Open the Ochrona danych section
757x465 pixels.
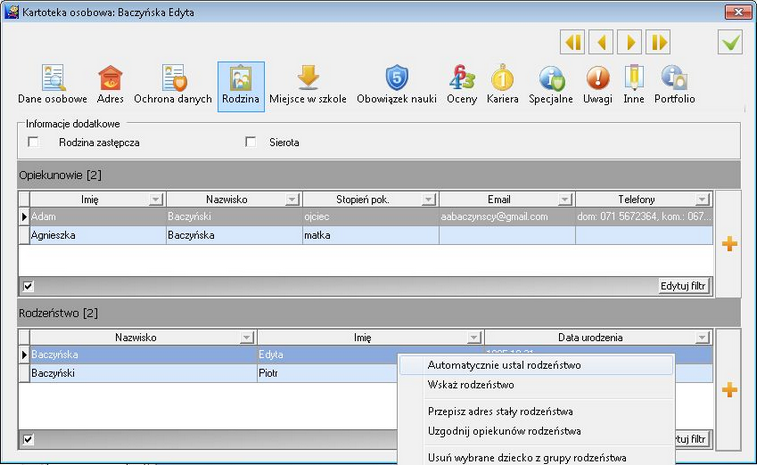click(x=173, y=86)
